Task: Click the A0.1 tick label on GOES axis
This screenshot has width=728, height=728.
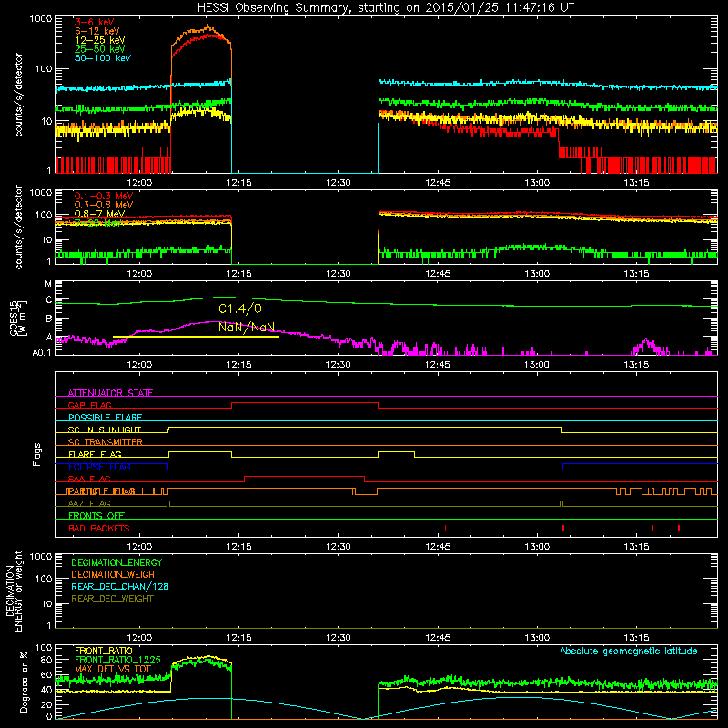Action: point(42,352)
